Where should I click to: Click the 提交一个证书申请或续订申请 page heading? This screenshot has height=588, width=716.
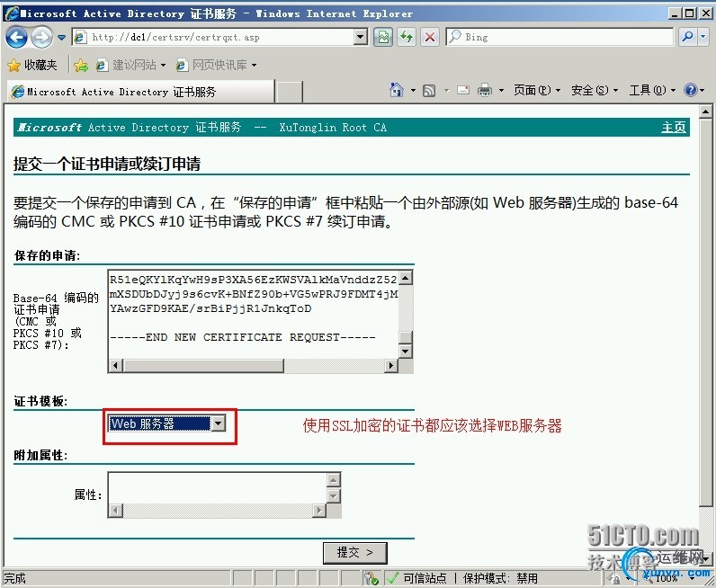[107, 164]
